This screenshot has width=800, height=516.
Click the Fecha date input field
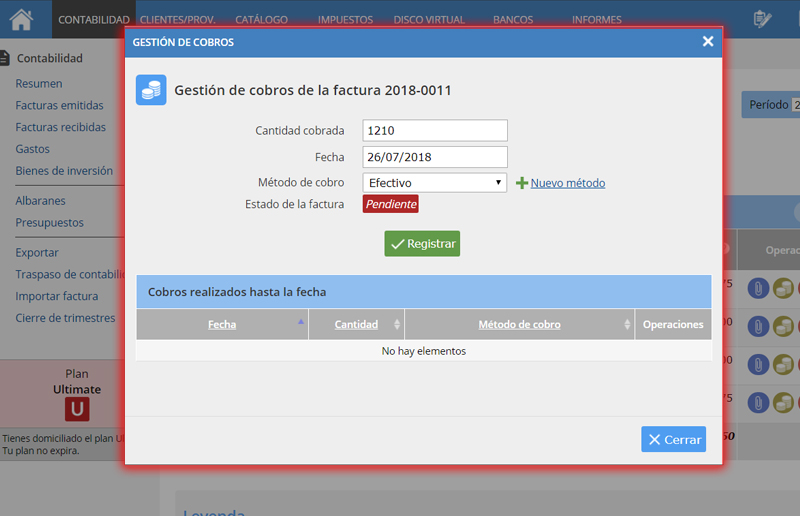click(435, 157)
